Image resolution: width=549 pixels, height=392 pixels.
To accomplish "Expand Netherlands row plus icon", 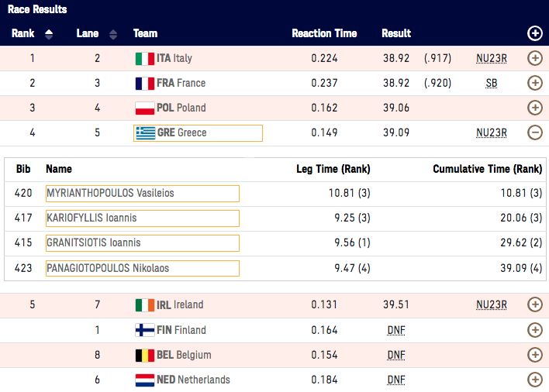I will [534, 380].
